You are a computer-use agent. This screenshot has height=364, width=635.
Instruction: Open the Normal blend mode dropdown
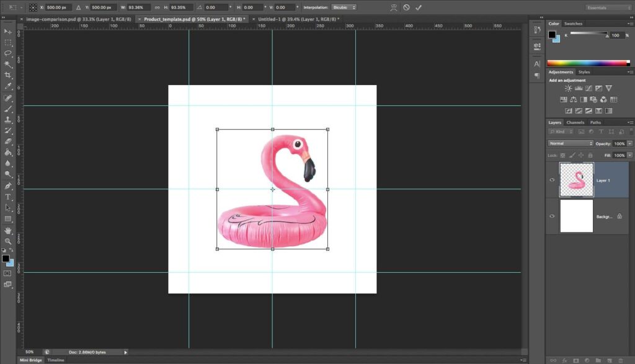571,143
